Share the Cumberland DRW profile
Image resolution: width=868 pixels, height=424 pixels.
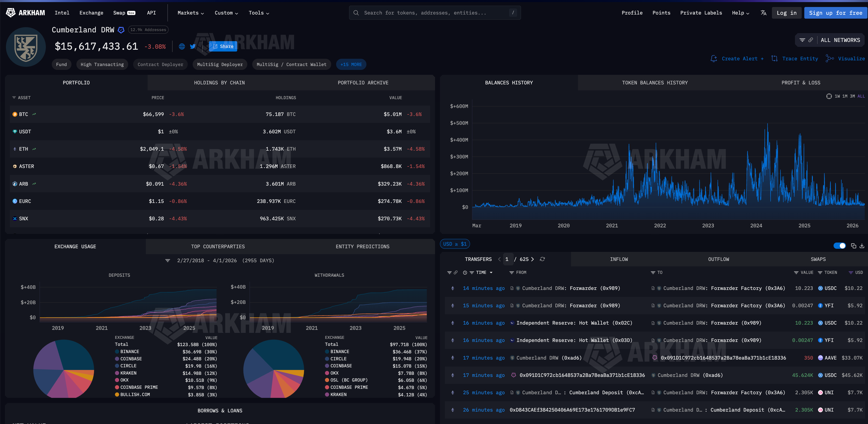223,47
